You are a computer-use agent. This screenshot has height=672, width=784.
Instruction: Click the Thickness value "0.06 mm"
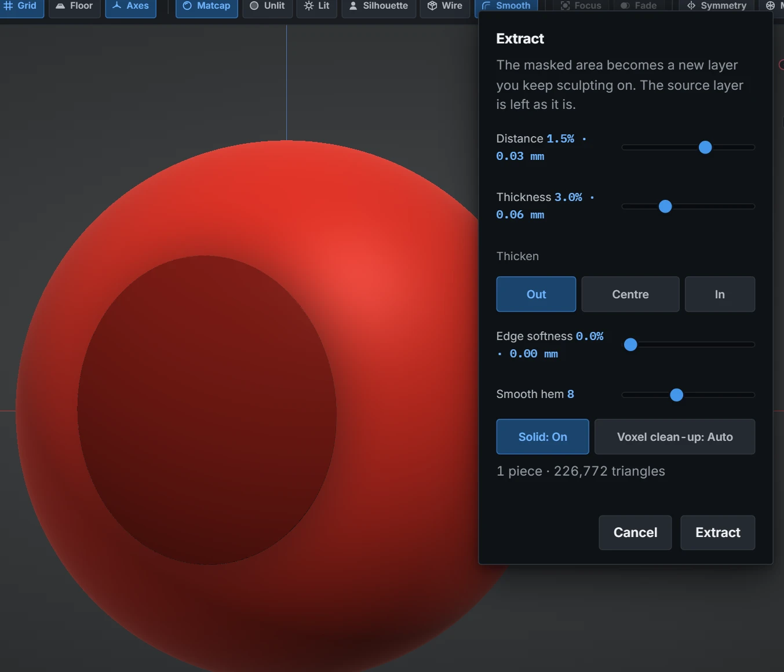click(520, 215)
